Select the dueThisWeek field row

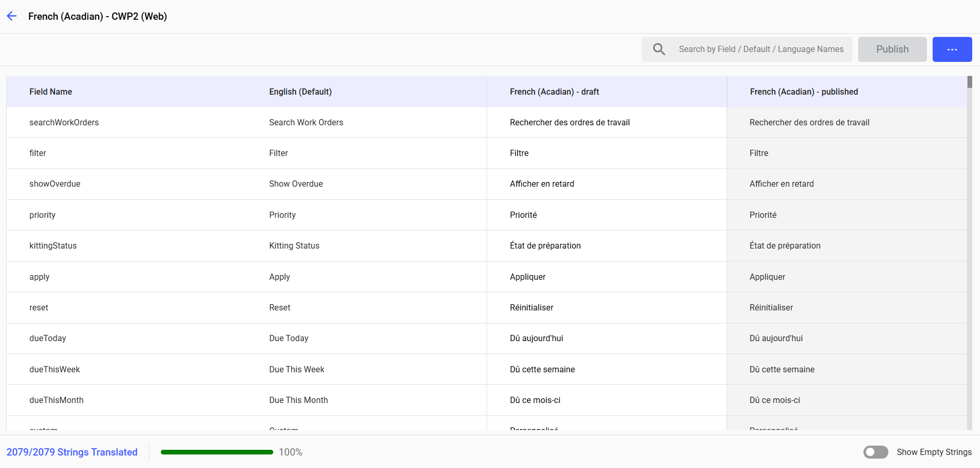[55, 369]
